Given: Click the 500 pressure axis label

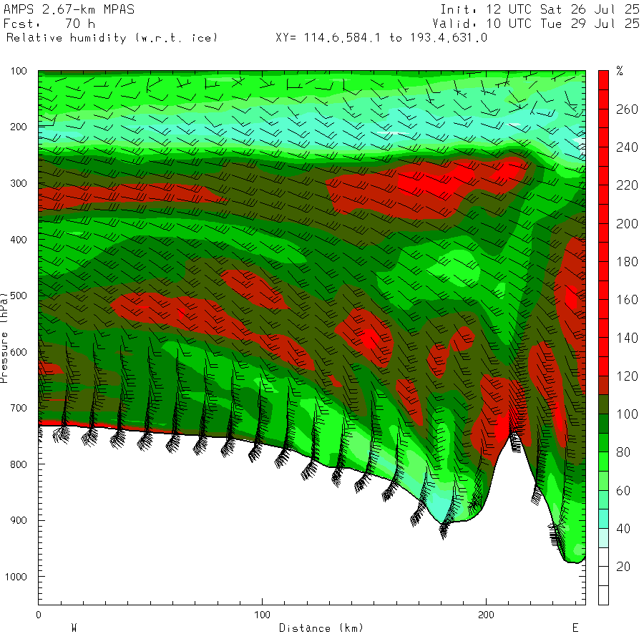Looking at the screenshot, I should click(x=19, y=296).
